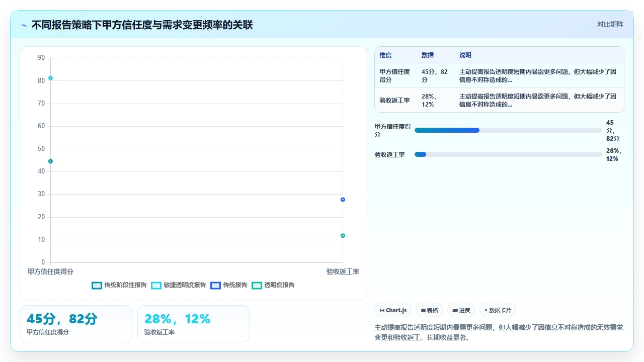Screen dimensions: 644x362
Task: Click x-axis label 验收返工率
Action: tap(343, 271)
